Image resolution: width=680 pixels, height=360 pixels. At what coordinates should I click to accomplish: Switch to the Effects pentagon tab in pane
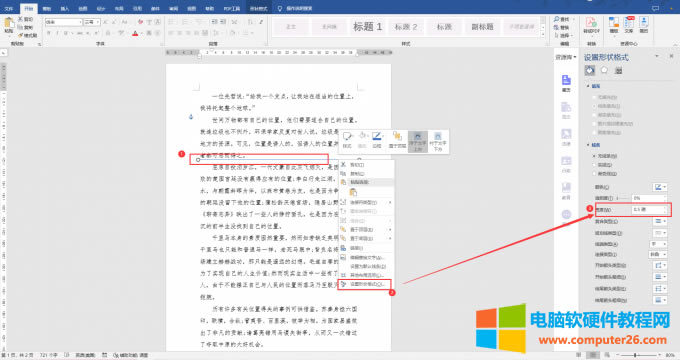pos(604,70)
